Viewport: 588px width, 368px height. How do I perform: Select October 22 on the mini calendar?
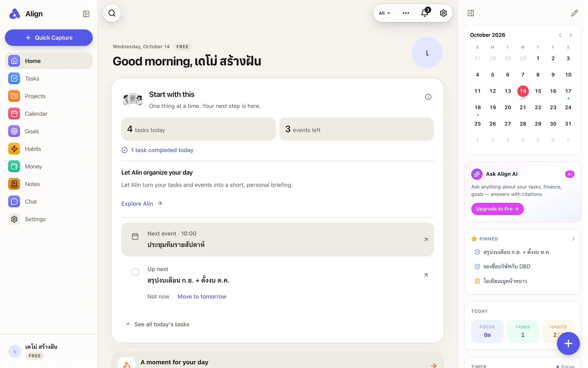click(538, 107)
